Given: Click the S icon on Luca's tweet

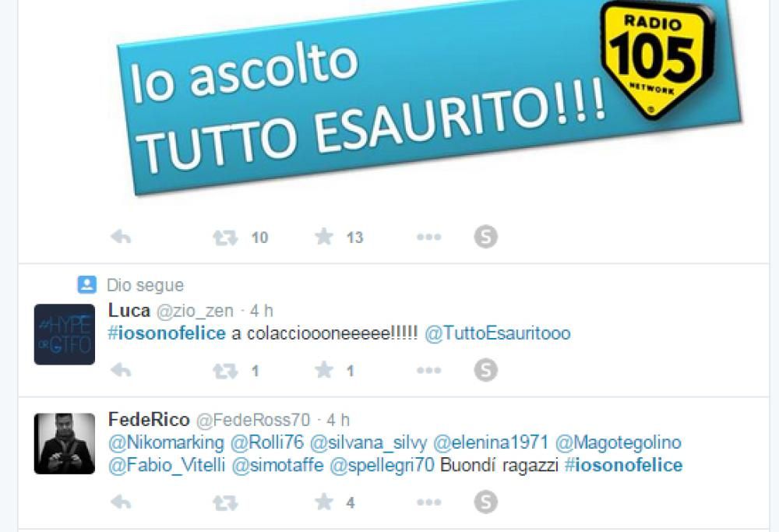Looking at the screenshot, I should point(486,370).
